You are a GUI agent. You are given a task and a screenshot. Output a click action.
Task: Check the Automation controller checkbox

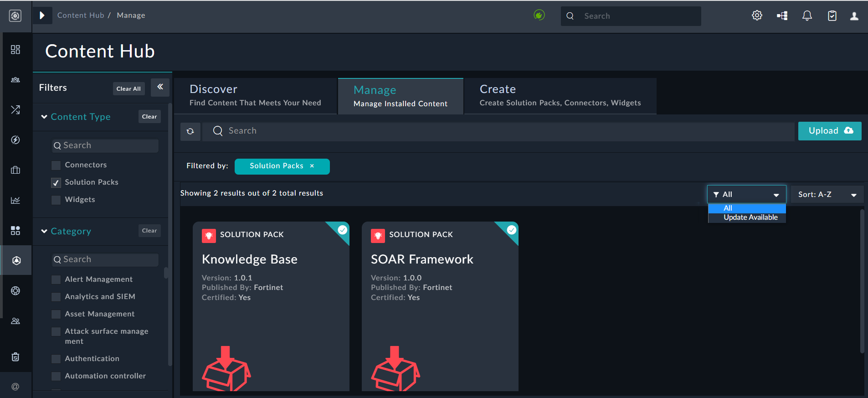[x=56, y=376]
